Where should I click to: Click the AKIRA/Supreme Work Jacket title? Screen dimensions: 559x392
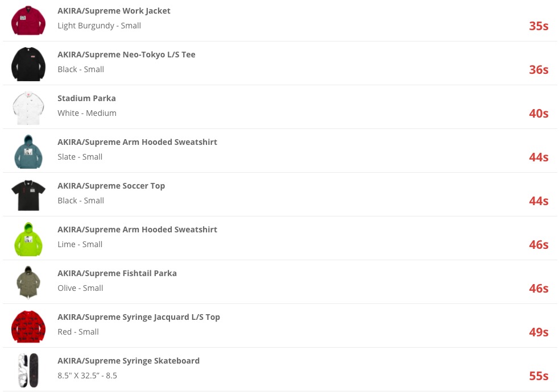114,11
